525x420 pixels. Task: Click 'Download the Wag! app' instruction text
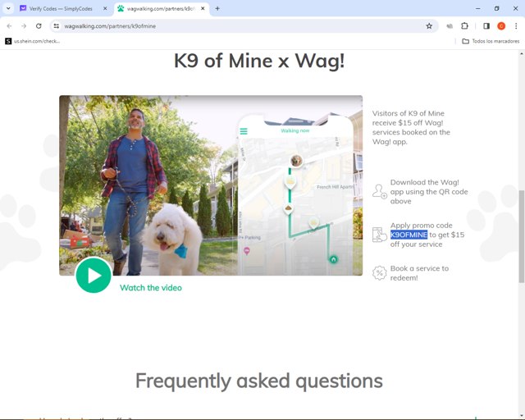(x=429, y=192)
